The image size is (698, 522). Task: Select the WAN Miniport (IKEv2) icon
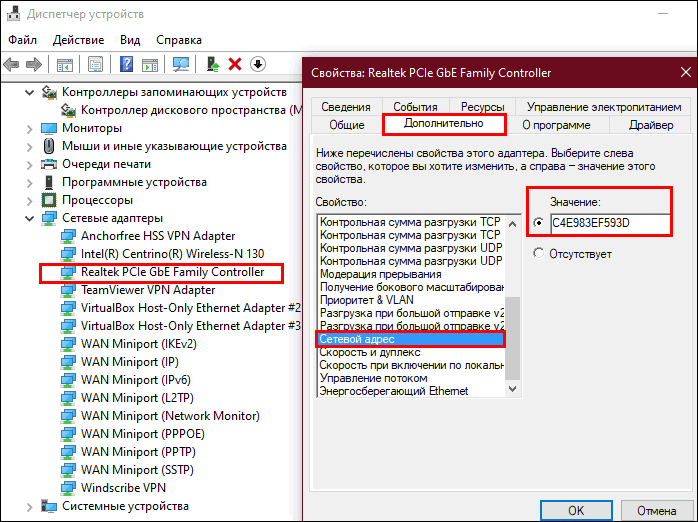[x=68, y=344]
